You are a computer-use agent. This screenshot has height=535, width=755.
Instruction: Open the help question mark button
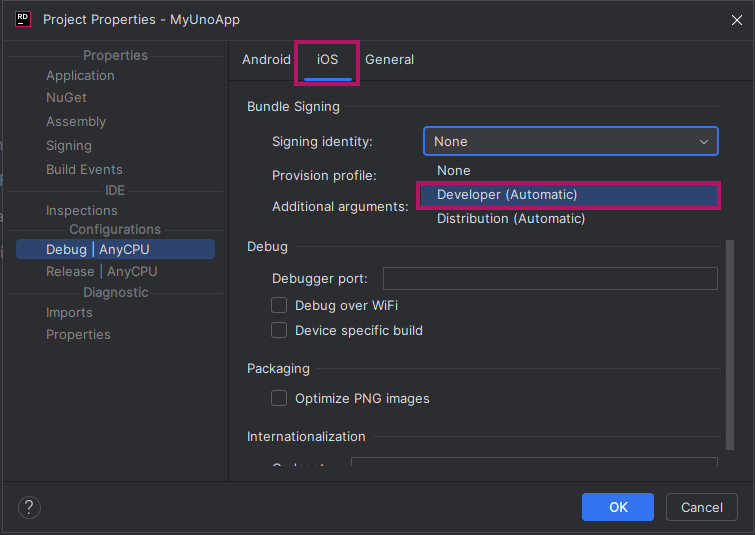[29, 507]
